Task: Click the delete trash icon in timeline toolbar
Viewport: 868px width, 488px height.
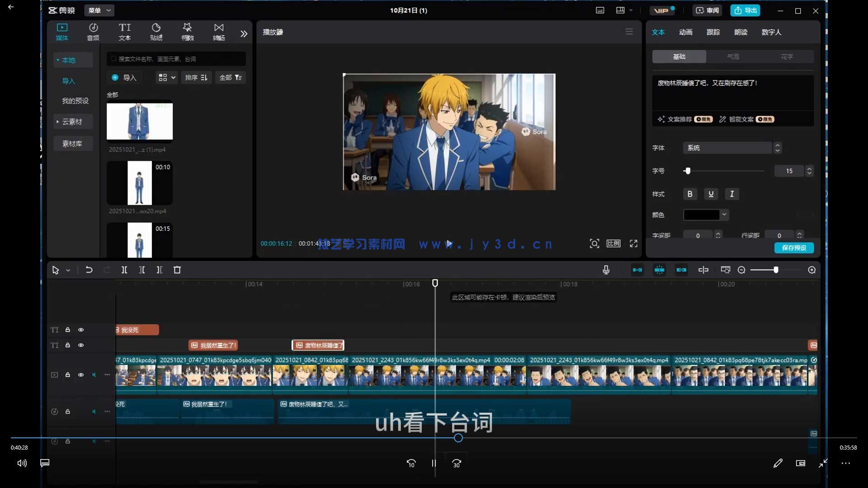Action: [x=177, y=270]
